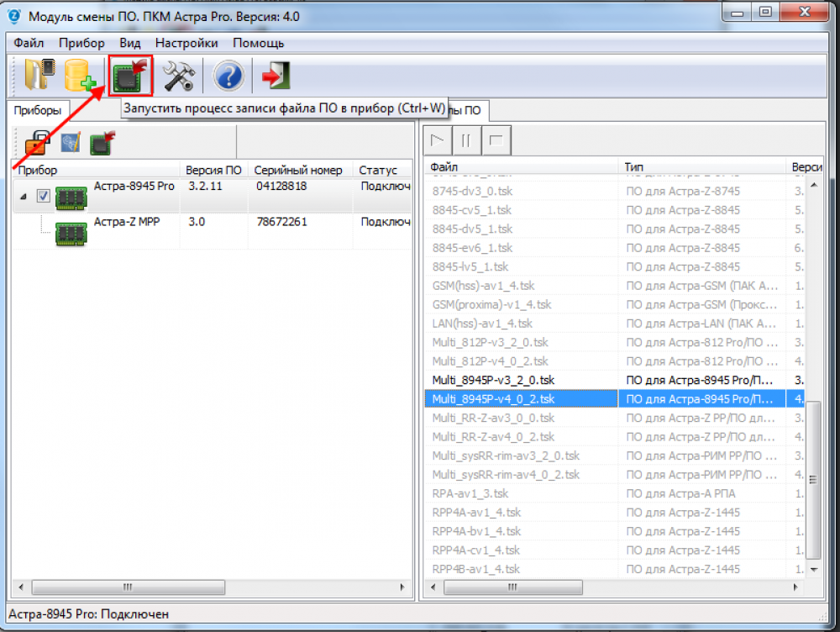Click the padlock icon in the Приборы panel
The image size is (840, 632).
38,143
